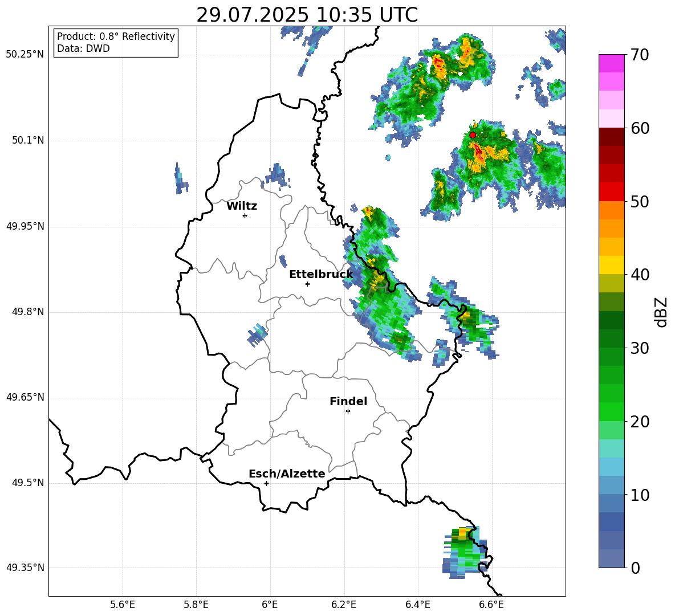Click the 'Product: 0.8° Reflectivity' text
The width and height of the screenshot is (675, 616).
(x=116, y=36)
